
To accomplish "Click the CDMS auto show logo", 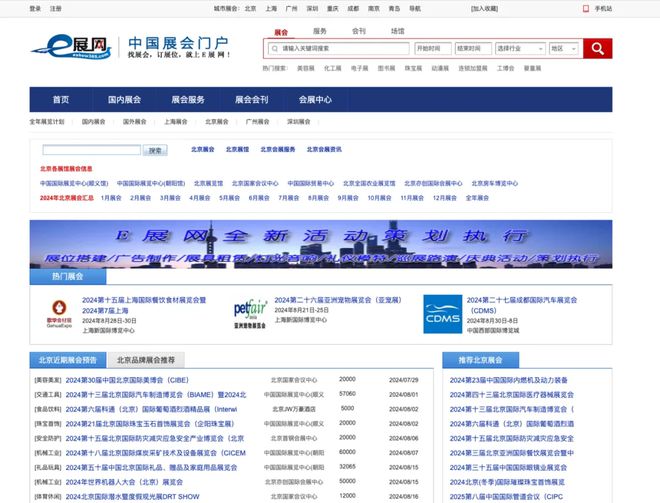I will 442,314.
